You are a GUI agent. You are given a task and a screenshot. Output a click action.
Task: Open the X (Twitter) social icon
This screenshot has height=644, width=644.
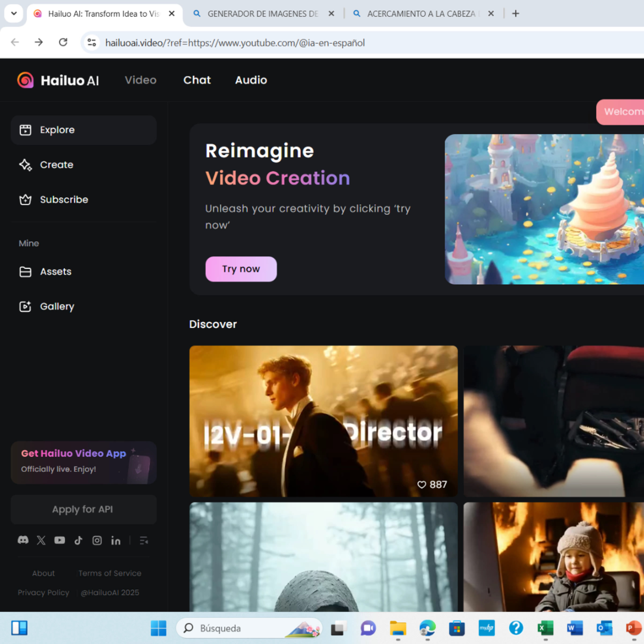pyautogui.click(x=41, y=540)
